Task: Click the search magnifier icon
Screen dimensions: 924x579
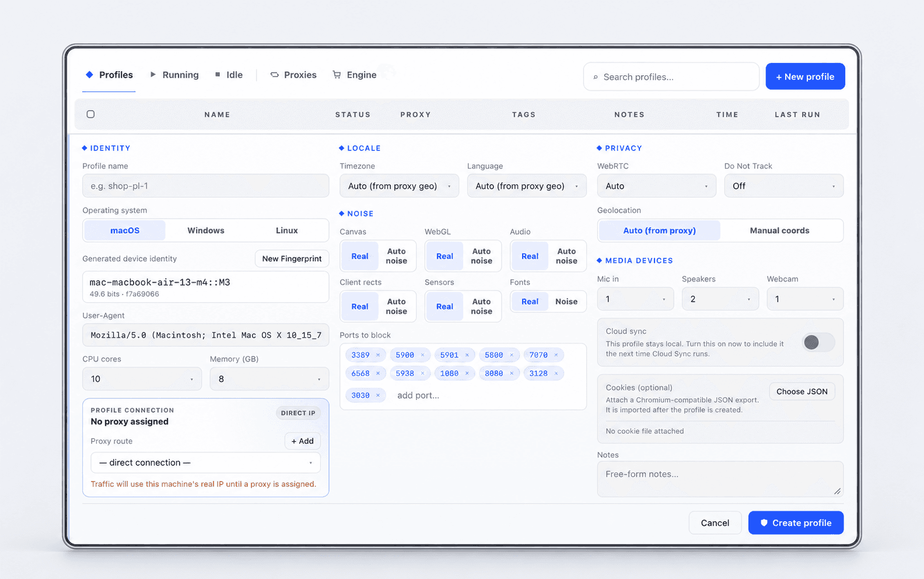Action: [x=596, y=77]
